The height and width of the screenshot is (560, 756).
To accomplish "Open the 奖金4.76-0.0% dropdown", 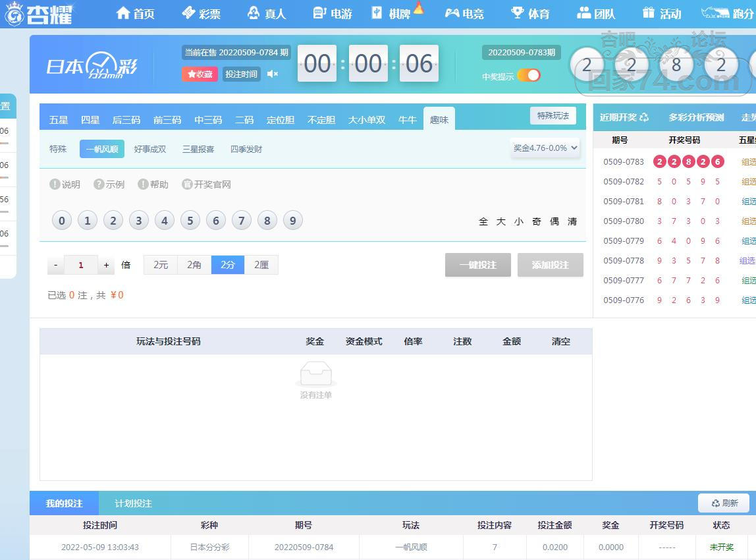I will [545, 148].
